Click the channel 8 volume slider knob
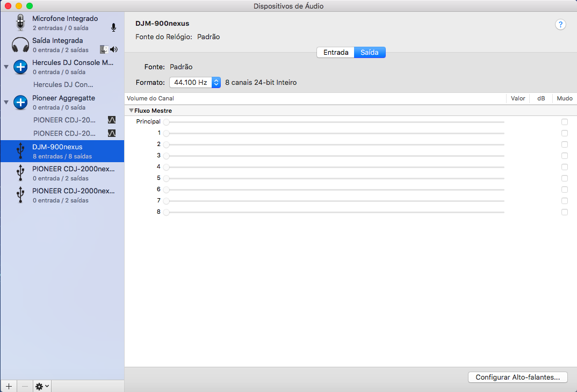This screenshot has height=392, width=577. point(167,213)
